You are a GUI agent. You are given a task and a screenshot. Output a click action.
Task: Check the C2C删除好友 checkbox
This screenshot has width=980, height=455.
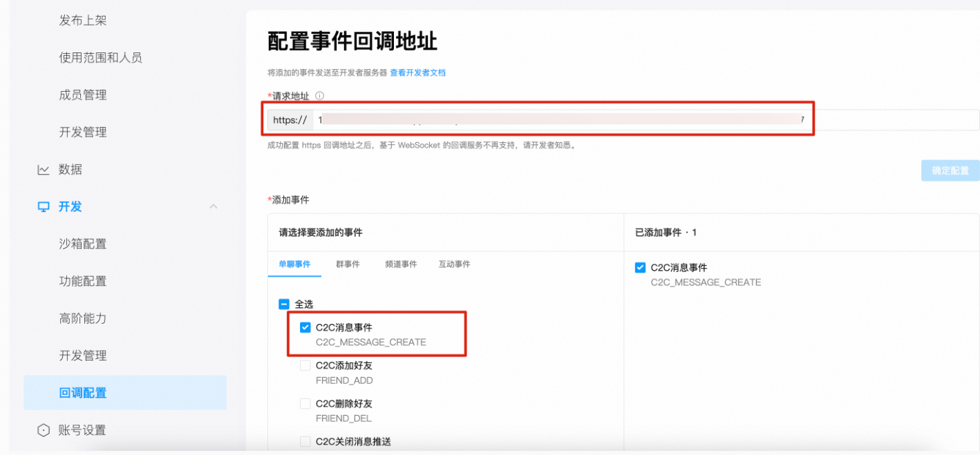[x=305, y=403]
